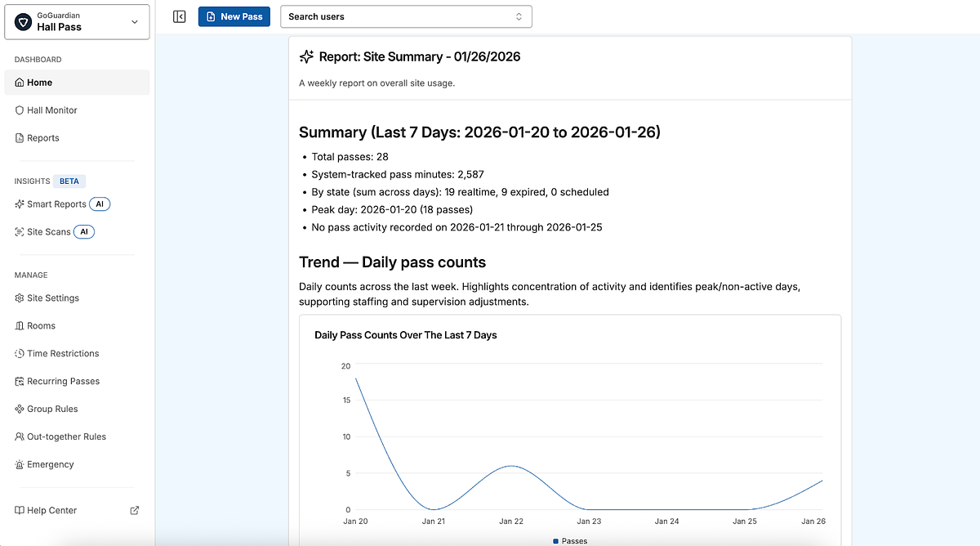Open Site Scans AI insights
This screenshot has width=980, height=546.
(x=49, y=232)
